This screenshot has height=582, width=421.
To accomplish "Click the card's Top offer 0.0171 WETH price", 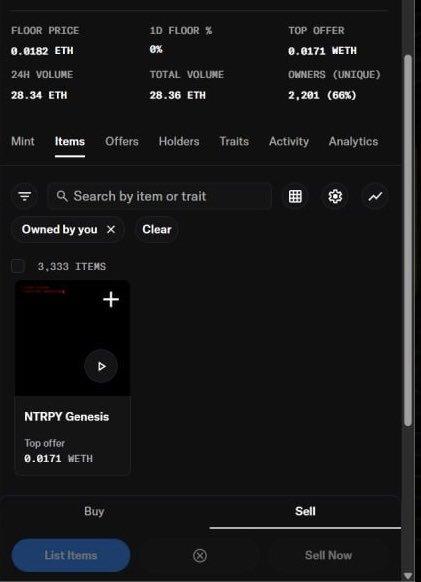I will click(58, 459).
